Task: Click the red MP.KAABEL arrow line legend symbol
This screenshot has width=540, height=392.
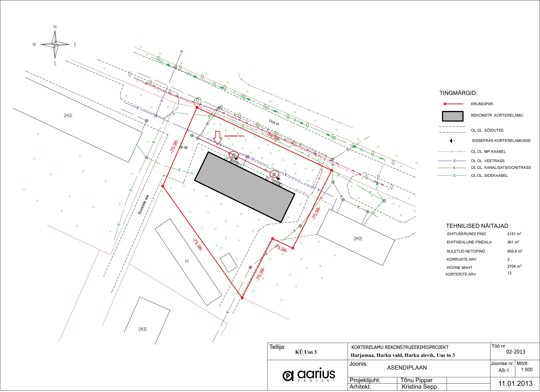Action: pos(452,152)
